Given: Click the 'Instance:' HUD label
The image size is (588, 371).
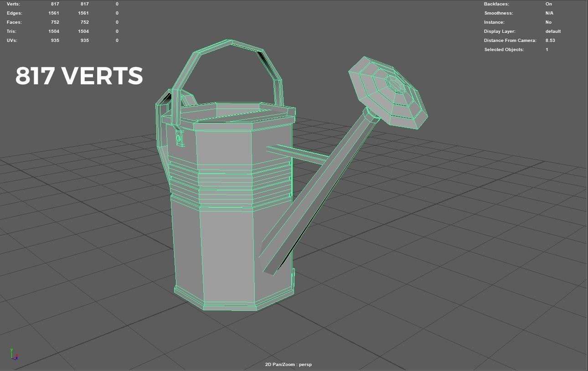Looking at the screenshot, I should click(494, 22).
